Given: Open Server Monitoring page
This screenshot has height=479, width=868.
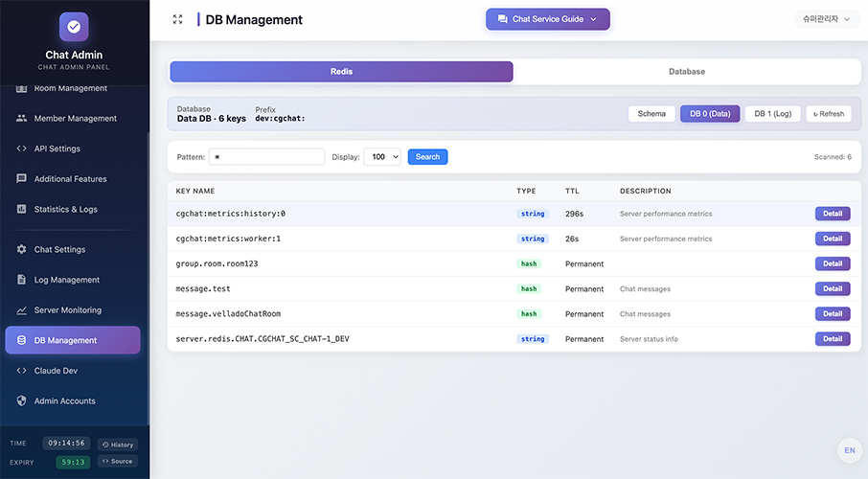Looking at the screenshot, I should click(x=74, y=310).
